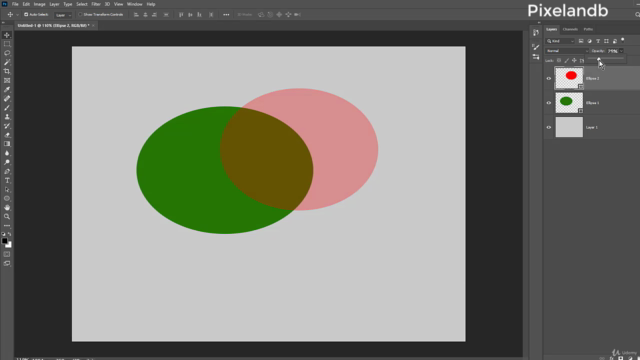Select the Eyedropper tool
640x360 pixels.
click(x=7, y=89)
